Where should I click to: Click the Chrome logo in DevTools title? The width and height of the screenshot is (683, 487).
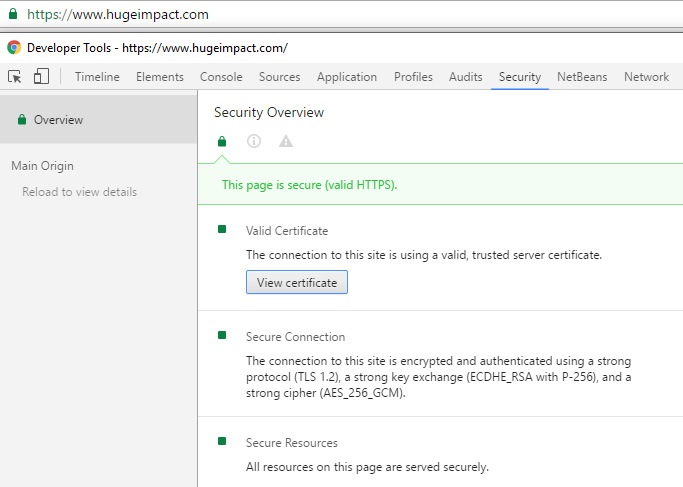click(14, 47)
